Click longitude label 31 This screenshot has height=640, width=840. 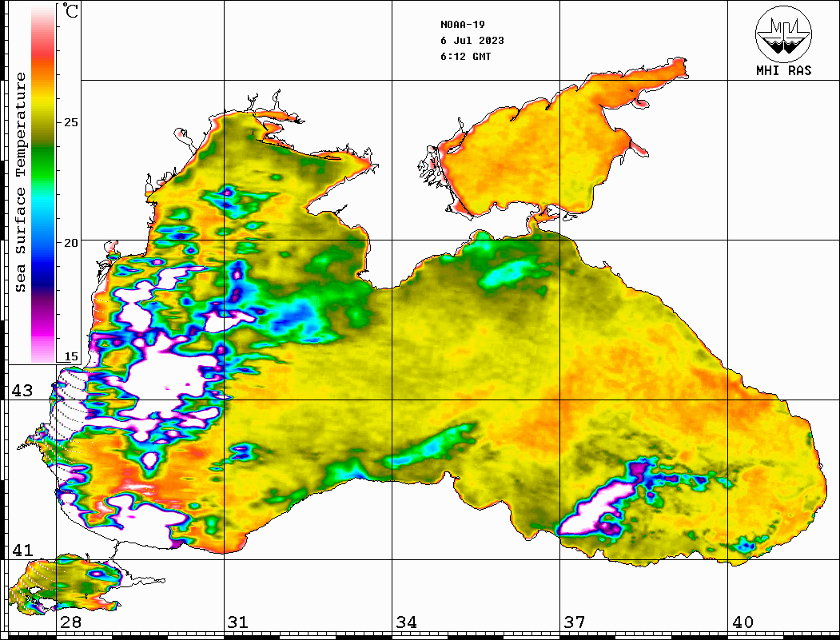[x=238, y=622]
